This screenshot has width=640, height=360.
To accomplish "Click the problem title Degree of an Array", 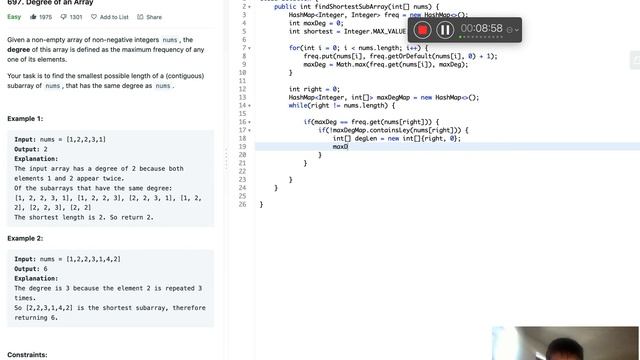I will point(51,2).
